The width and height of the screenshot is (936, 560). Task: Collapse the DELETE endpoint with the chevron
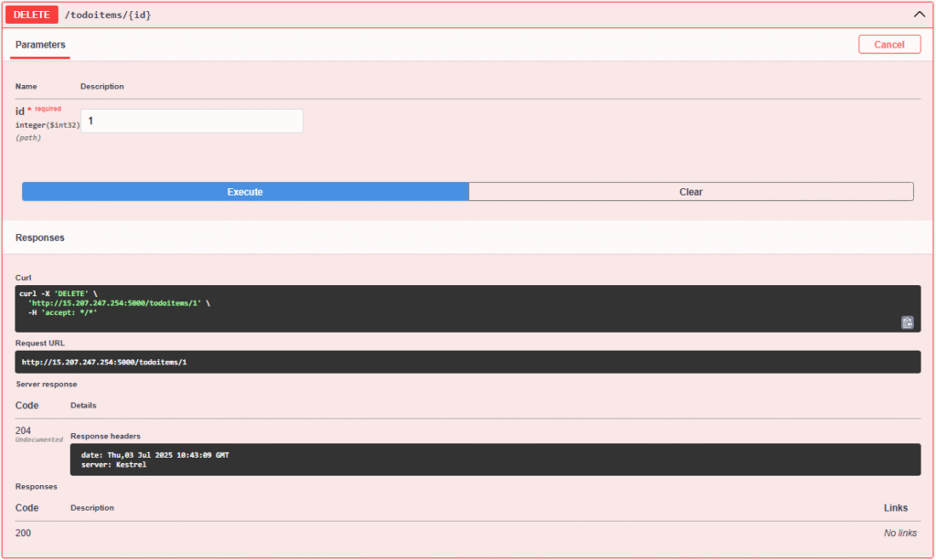(x=919, y=15)
